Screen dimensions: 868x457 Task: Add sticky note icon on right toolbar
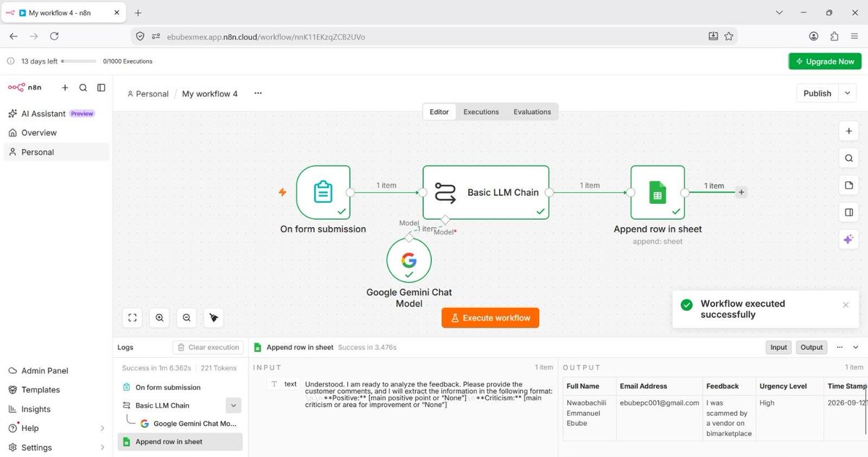point(848,186)
